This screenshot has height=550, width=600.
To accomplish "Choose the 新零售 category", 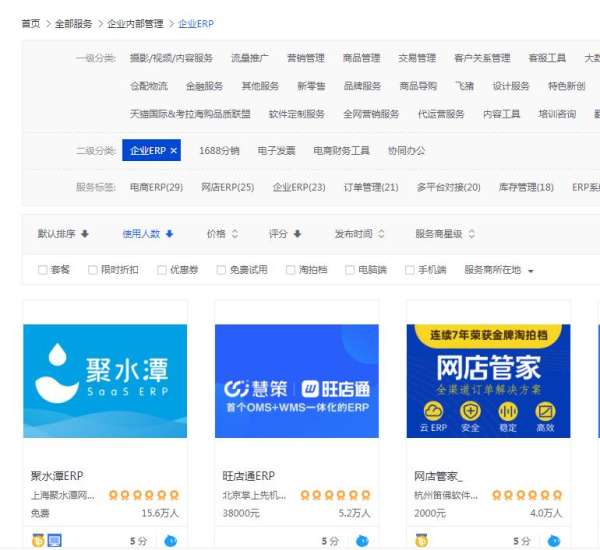I will (311, 86).
